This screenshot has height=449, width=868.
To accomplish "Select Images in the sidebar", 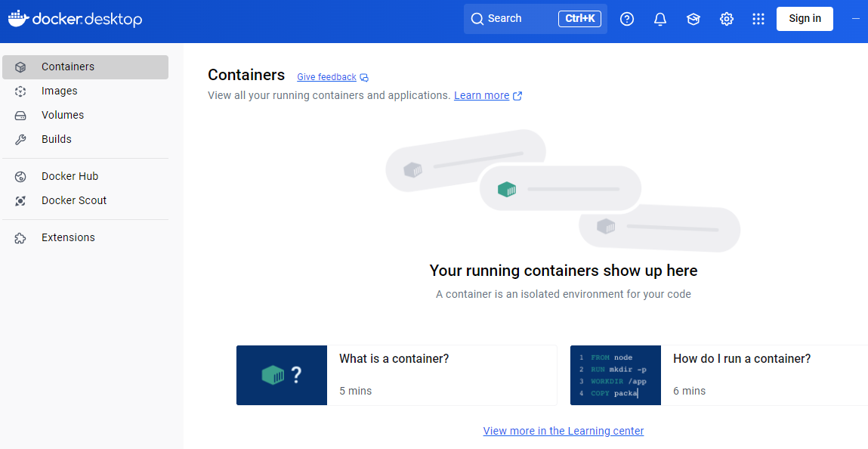I will click(85, 91).
